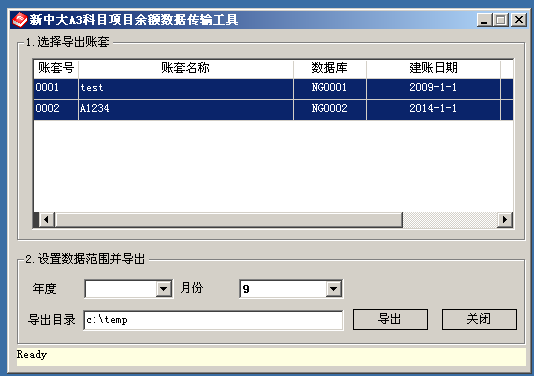The image size is (534, 376).
Task: Open the 年度 year dropdown
Action: [164, 289]
